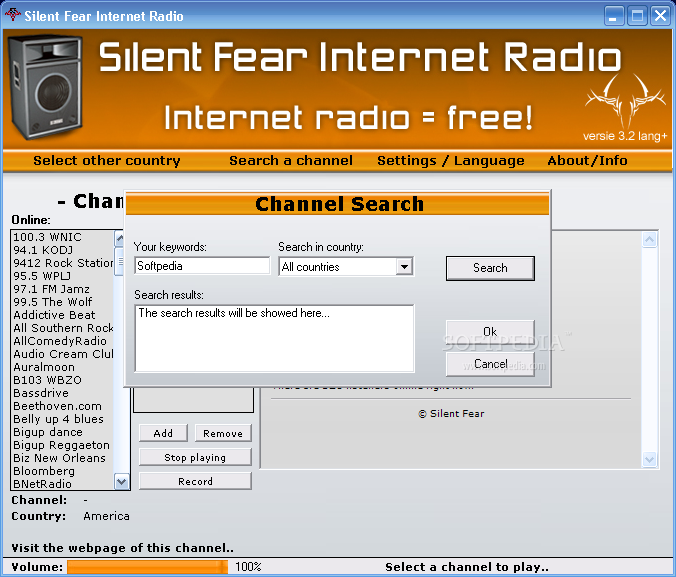
Task: Click the Silent Fear tribal emblem logo
Action: click(625, 100)
